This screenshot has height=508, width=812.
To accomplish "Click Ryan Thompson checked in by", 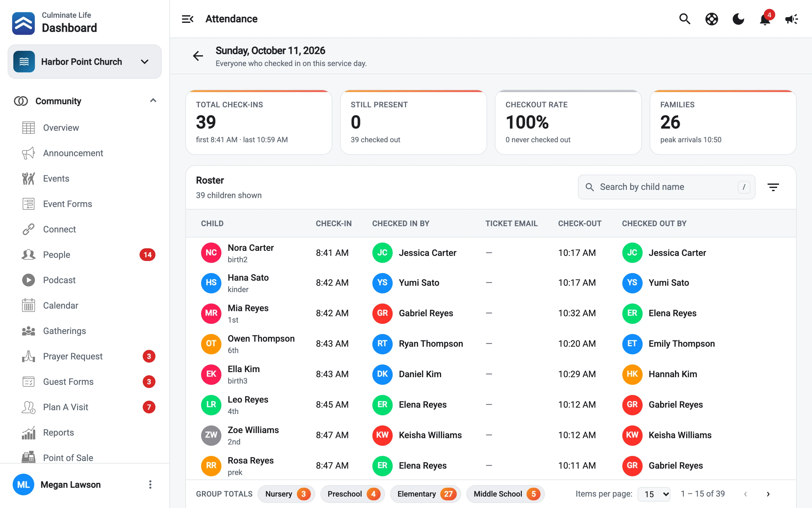I will click(431, 343).
